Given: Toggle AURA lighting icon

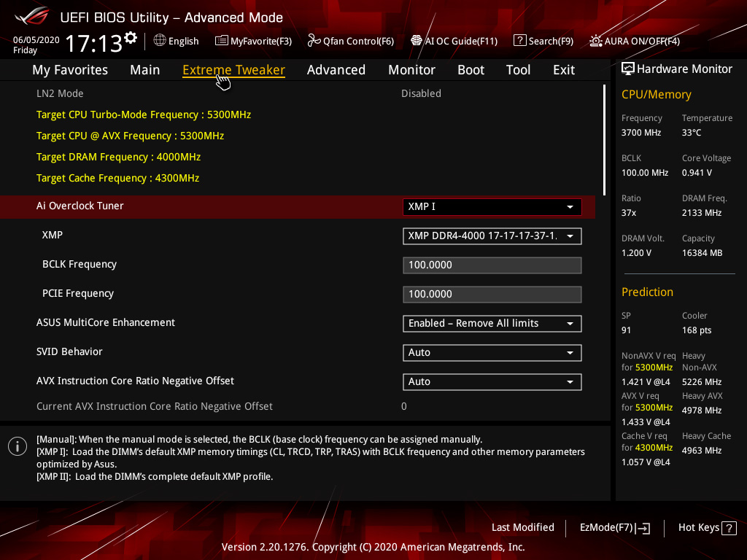Looking at the screenshot, I should 595,41.
